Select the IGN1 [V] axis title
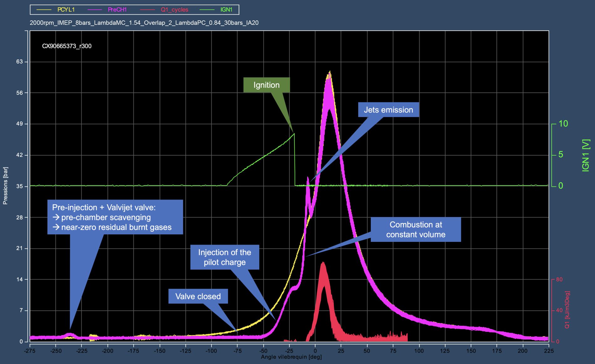The image size is (595, 364). coord(586,155)
